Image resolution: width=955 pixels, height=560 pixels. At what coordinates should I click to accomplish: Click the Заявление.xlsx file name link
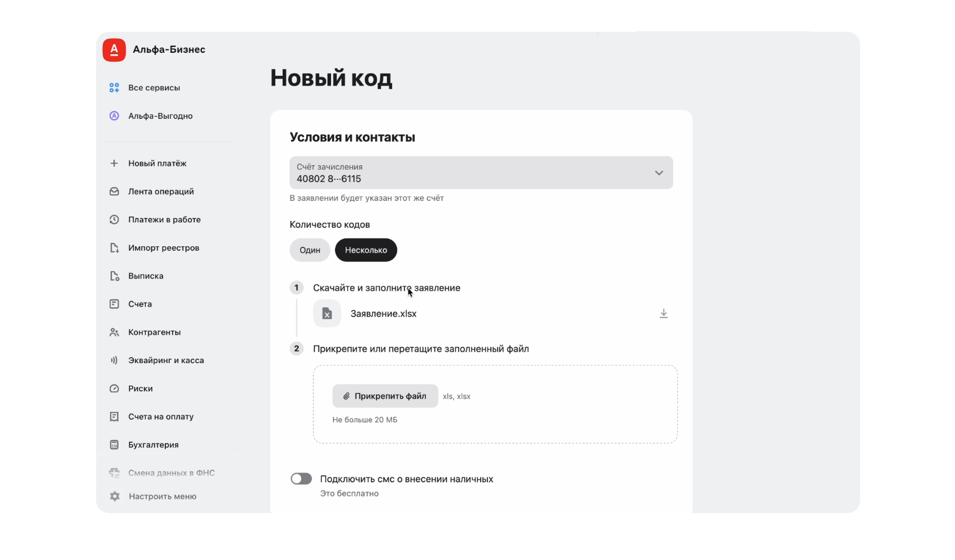pyautogui.click(x=383, y=314)
